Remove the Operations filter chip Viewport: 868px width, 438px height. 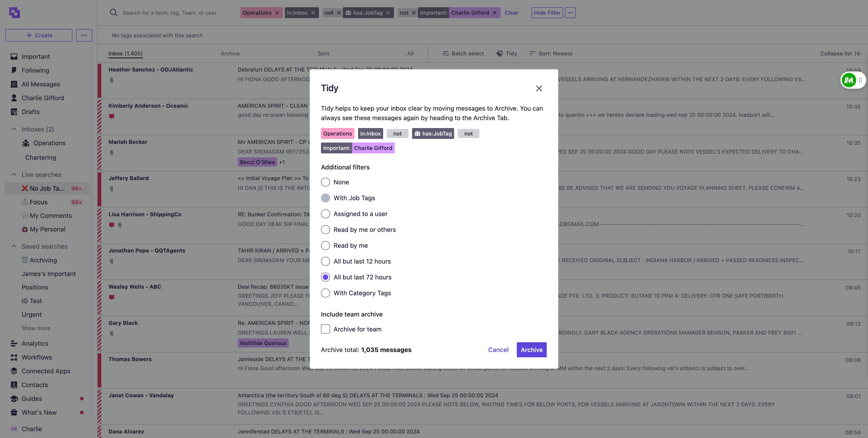(277, 13)
